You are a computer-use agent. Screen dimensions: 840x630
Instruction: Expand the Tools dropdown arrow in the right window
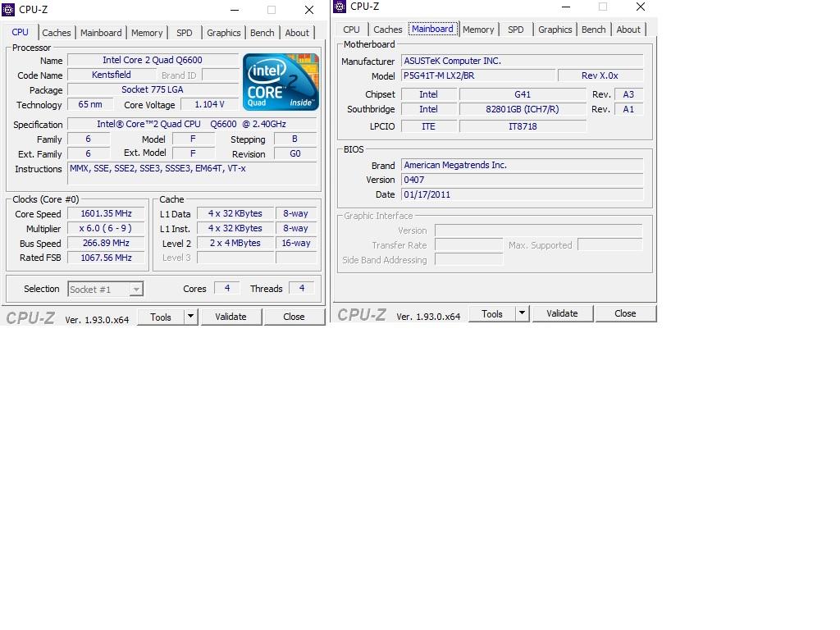point(523,313)
